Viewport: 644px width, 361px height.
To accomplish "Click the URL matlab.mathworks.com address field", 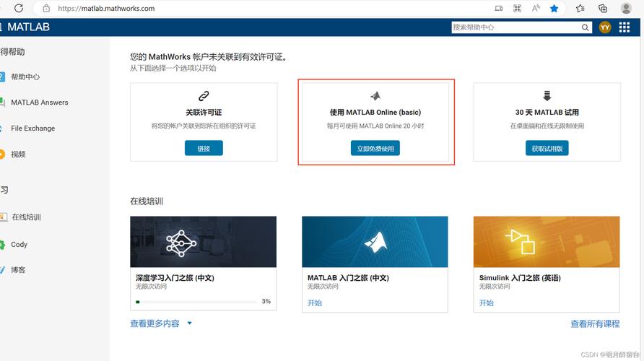I will pyautogui.click(x=106, y=8).
